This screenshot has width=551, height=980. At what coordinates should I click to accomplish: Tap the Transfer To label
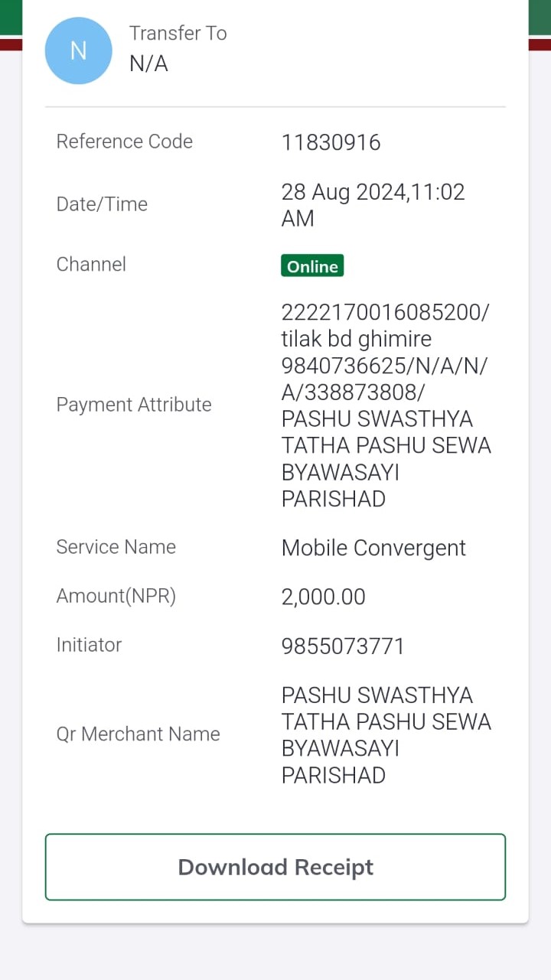click(178, 34)
